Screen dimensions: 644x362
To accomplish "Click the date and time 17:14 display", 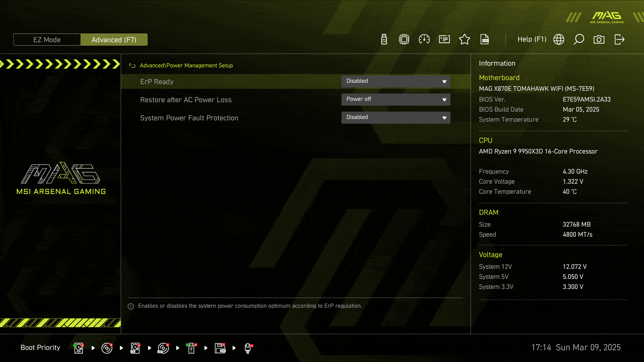I will point(576,348).
